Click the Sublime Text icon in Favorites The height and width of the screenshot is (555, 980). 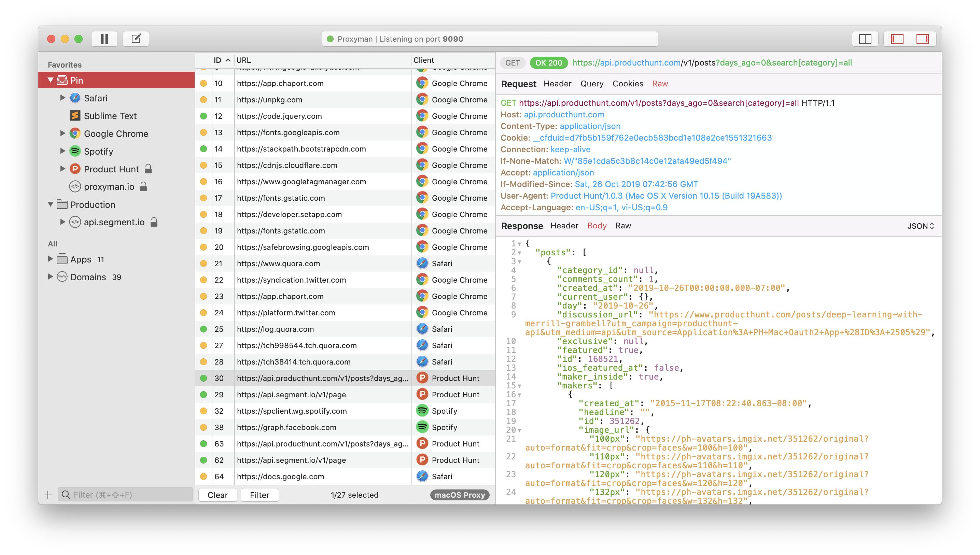[x=75, y=116]
